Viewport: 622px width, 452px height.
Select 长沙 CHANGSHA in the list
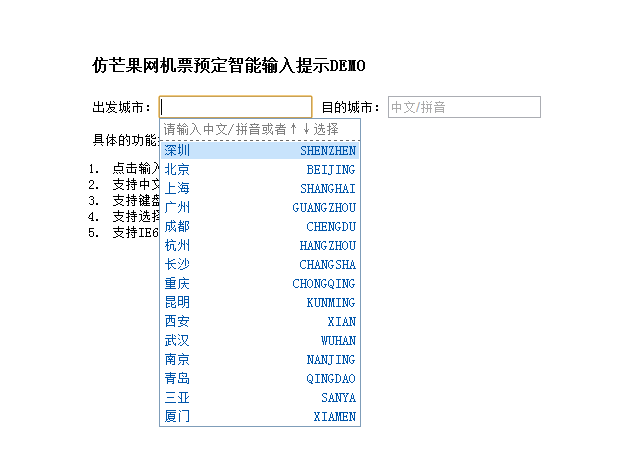coord(260,265)
